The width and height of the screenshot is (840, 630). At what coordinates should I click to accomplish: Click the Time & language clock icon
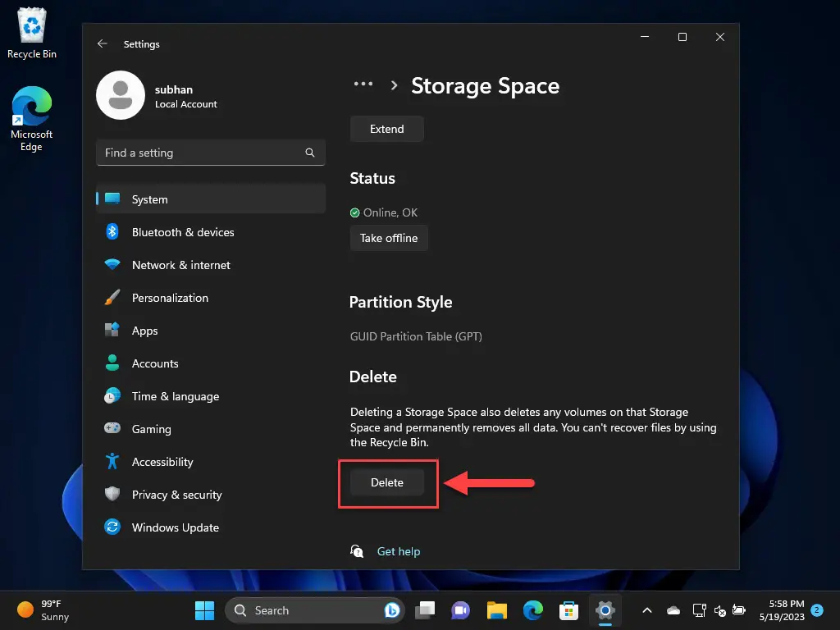(112, 396)
